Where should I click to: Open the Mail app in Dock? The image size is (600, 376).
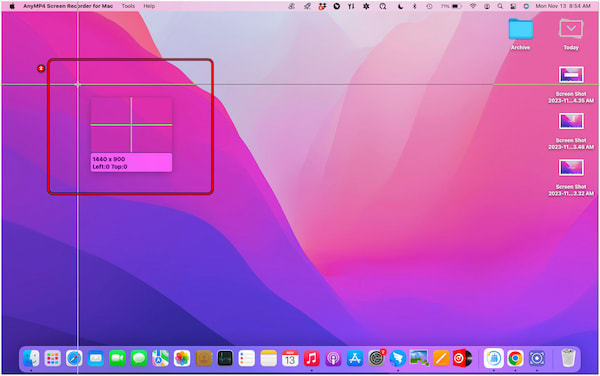[96, 358]
